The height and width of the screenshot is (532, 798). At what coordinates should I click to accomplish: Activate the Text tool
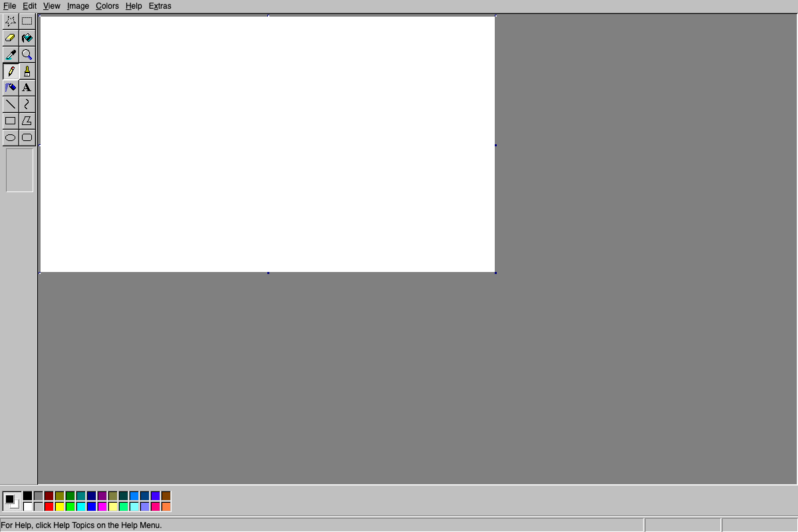(27, 87)
